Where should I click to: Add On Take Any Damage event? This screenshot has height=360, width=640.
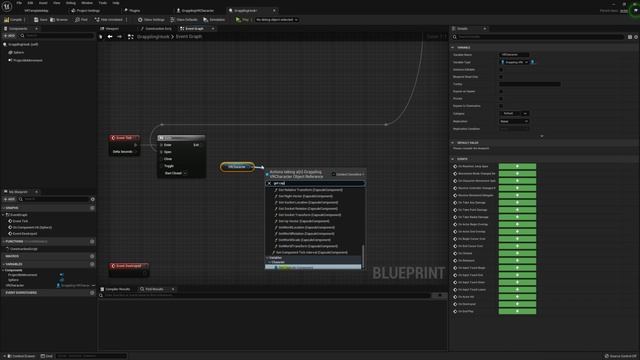pos(517,202)
